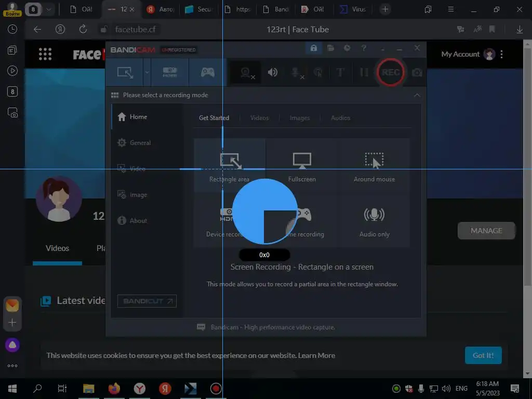Choose the Rectangle area recording tile
Viewport: 532px width, 399px height.
tap(229, 166)
